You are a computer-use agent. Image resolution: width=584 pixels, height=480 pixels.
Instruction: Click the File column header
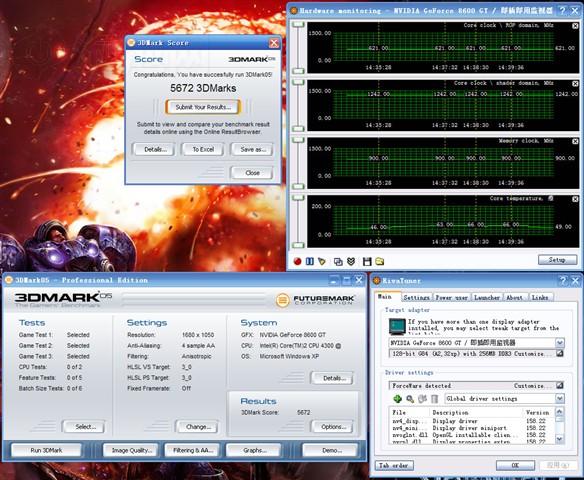[x=409, y=412]
